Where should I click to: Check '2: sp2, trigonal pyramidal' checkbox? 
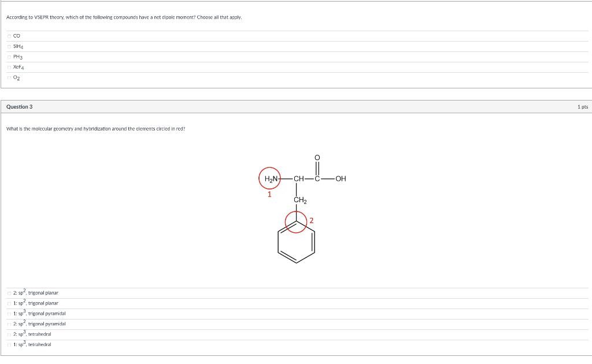pos(9,324)
